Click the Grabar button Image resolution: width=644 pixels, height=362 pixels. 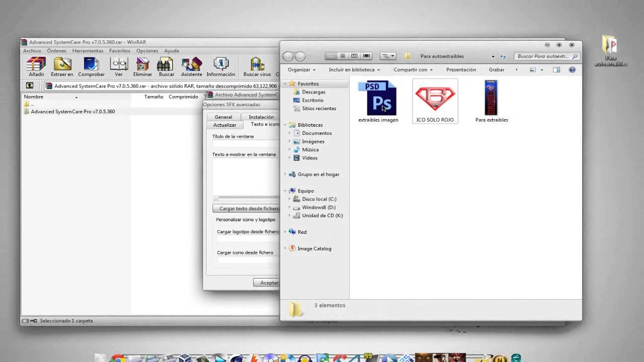coord(497,70)
